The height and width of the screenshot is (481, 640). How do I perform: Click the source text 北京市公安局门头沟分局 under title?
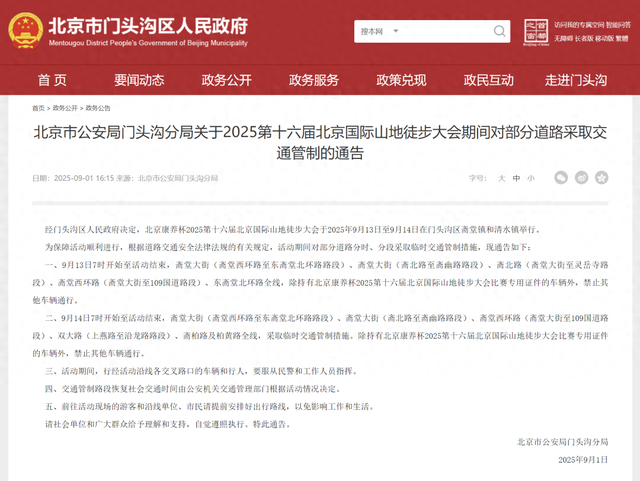[x=178, y=178]
